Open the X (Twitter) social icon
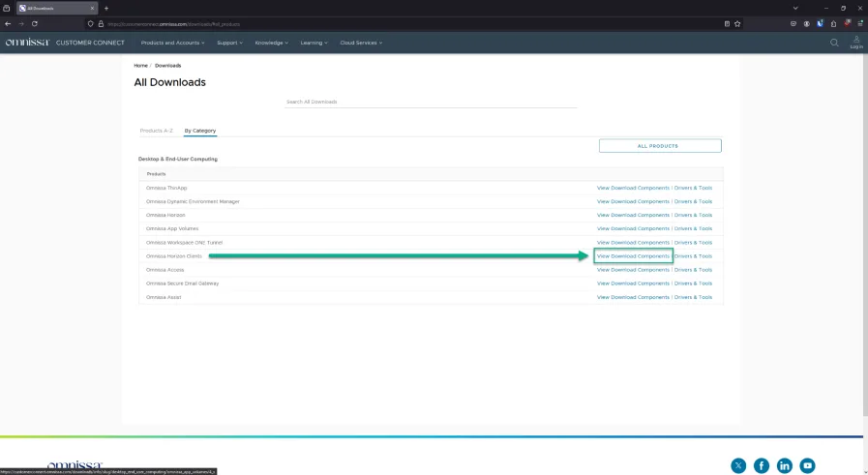The width and height of the screenshot is (868, 475). pos(738,465)
